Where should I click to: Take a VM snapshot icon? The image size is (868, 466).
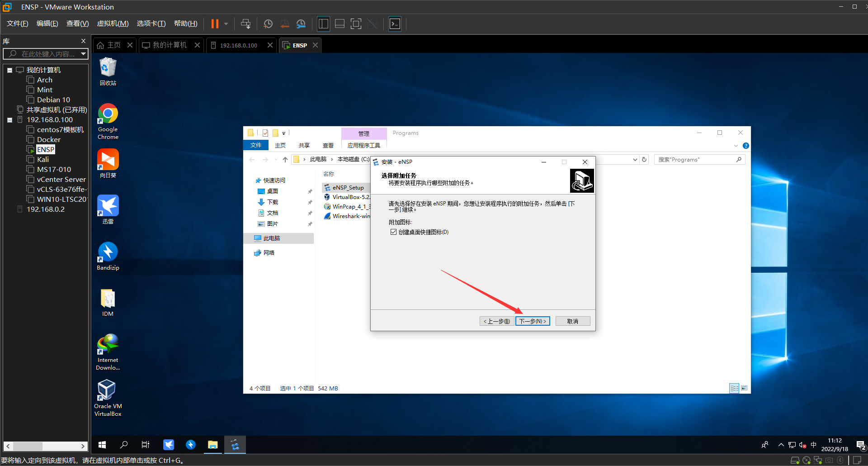click(268, 24)
